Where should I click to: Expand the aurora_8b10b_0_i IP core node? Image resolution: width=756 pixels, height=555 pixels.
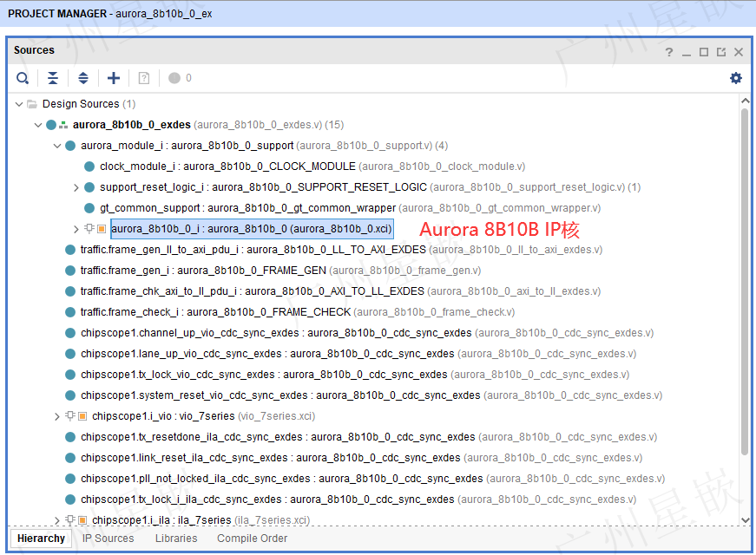point(76,229)
